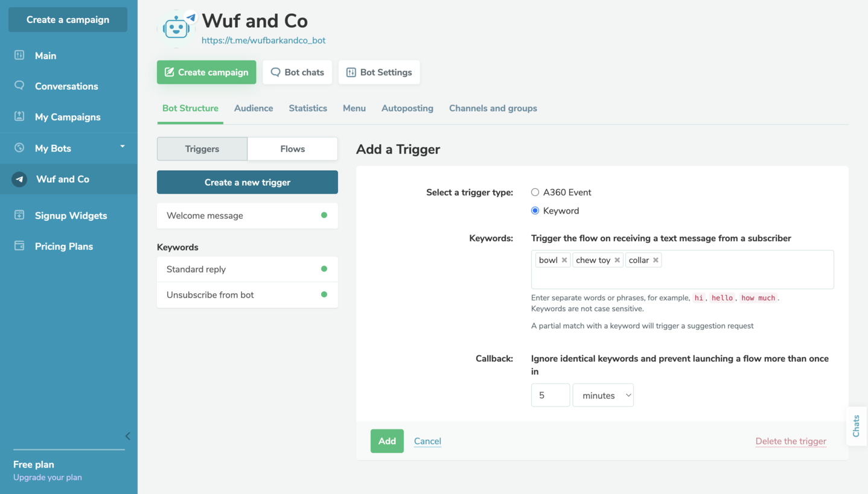Click the Wuf and Co bot avatar

176,28
